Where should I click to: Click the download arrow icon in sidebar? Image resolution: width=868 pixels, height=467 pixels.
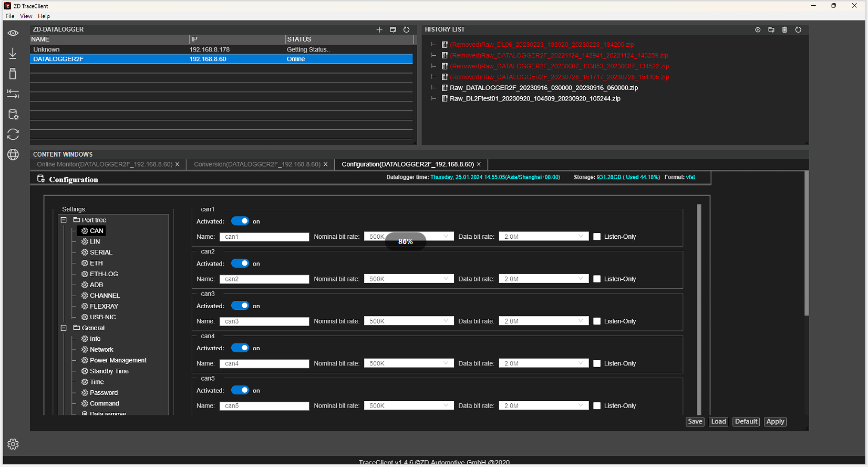(x=13, y=53)
